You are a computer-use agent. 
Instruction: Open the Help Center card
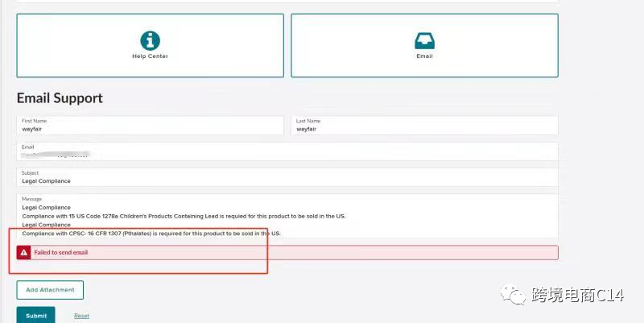coord(150,45)
